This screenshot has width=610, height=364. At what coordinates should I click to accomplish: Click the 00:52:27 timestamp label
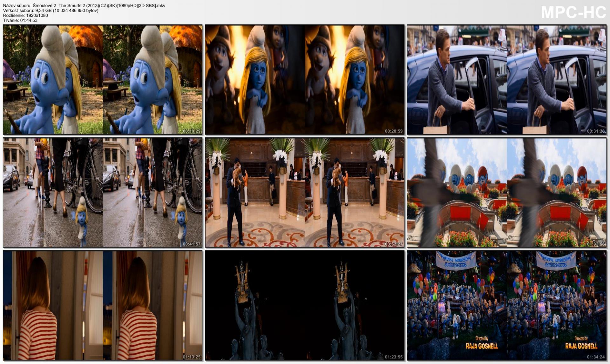click(x=394, y=244)
